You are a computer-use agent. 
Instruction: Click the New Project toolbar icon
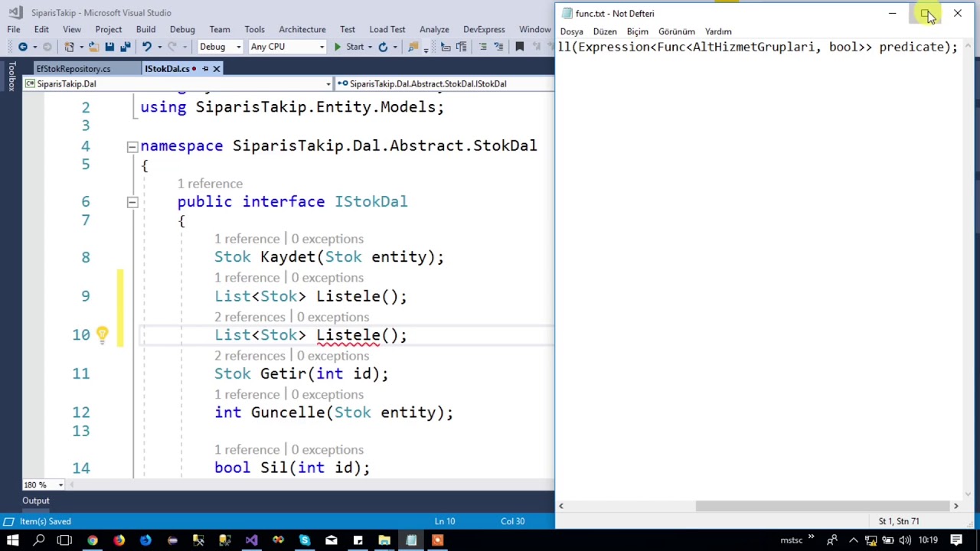coord(69,47)
